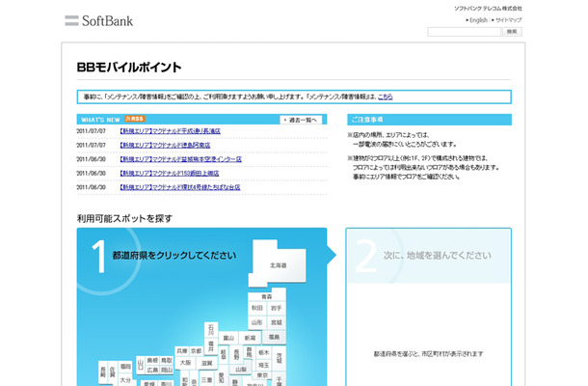Image resolution: width=588 pixels, height=386 pixels.
Task: Select 埼玉 prefecture tile
Action: click(x=263, y=365)
